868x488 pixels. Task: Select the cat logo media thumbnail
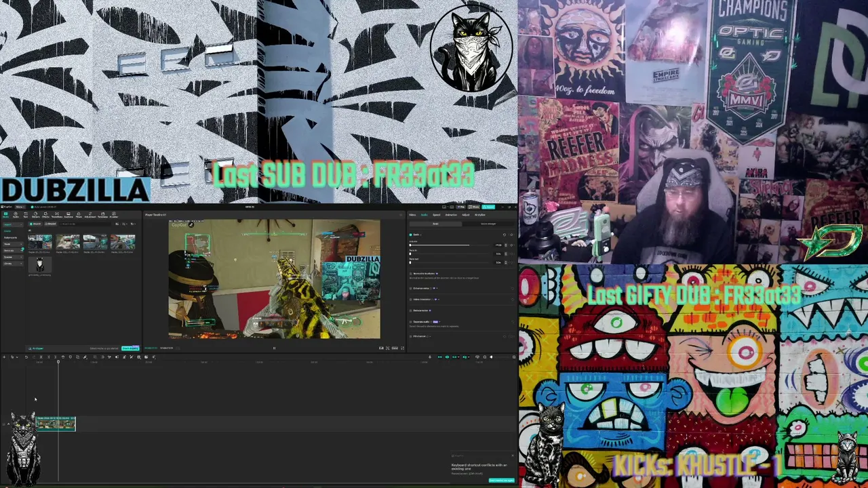coord(39,265)
